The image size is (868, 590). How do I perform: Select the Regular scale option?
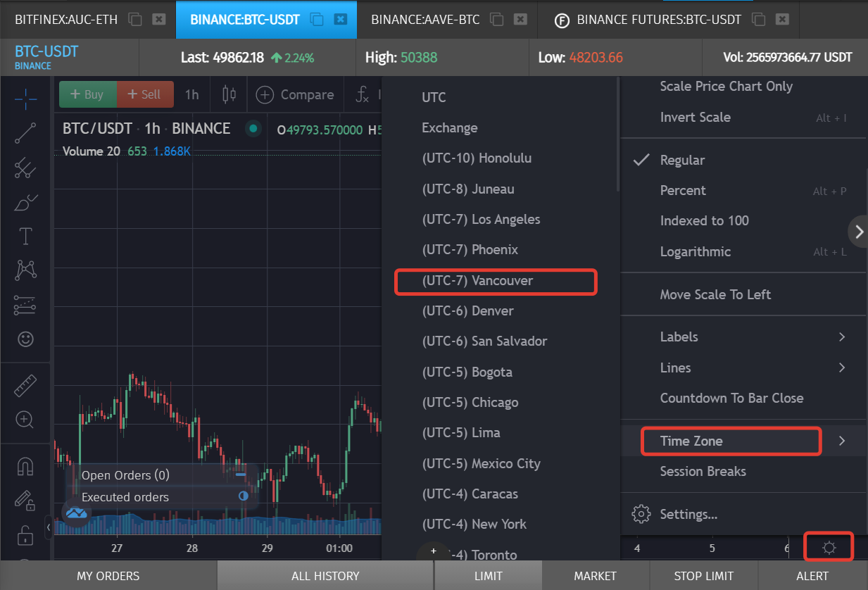coord(743,160)
